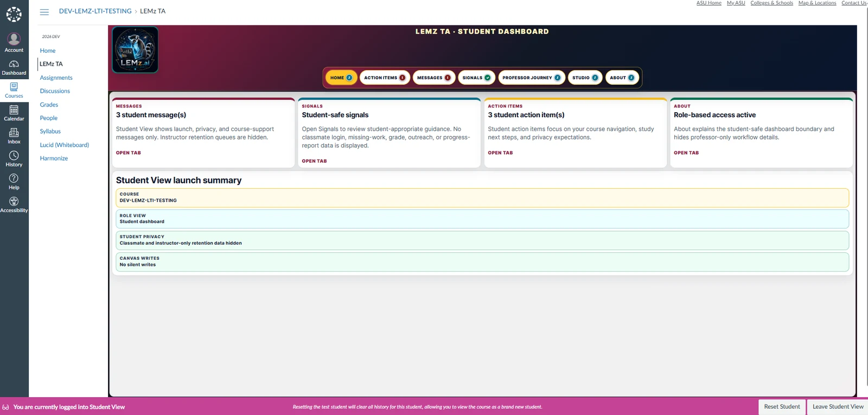This screenshot has height=415, width=868.
Task: Click the badge on ABOUT tab
Action: click(x=631, y=78)
